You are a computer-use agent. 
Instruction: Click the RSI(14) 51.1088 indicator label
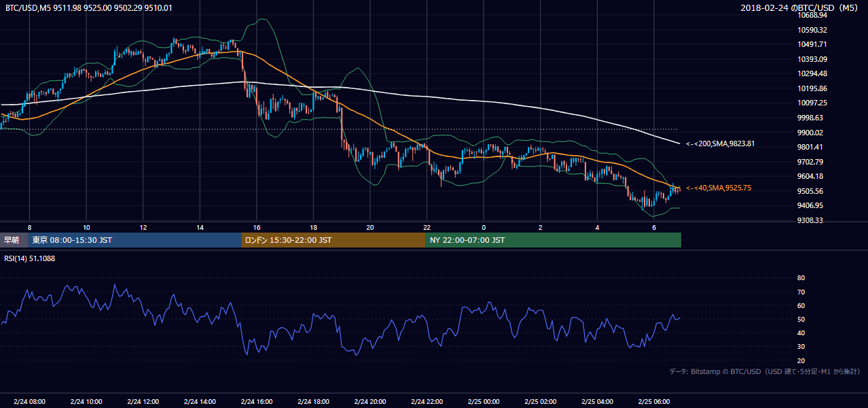[29, 258]
